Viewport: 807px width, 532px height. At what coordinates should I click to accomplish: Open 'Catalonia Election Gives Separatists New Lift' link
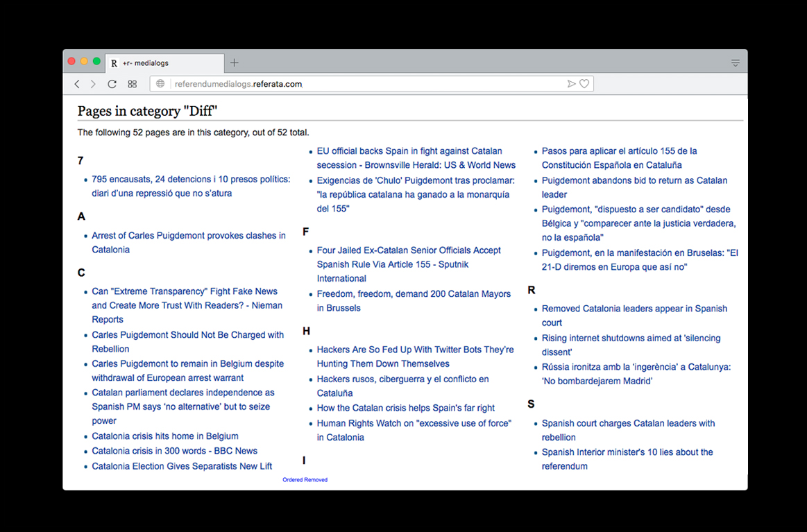[182, 466]
